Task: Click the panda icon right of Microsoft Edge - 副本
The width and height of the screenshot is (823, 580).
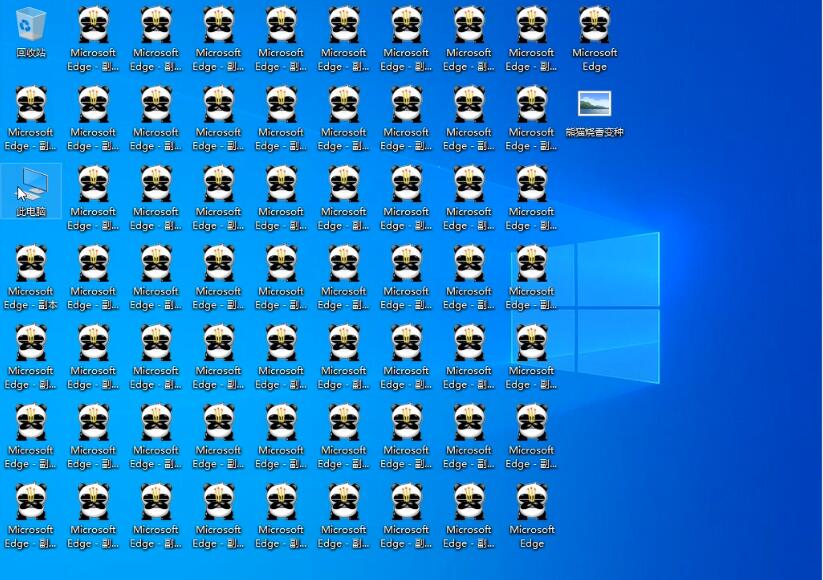Action: click(93, 277)
